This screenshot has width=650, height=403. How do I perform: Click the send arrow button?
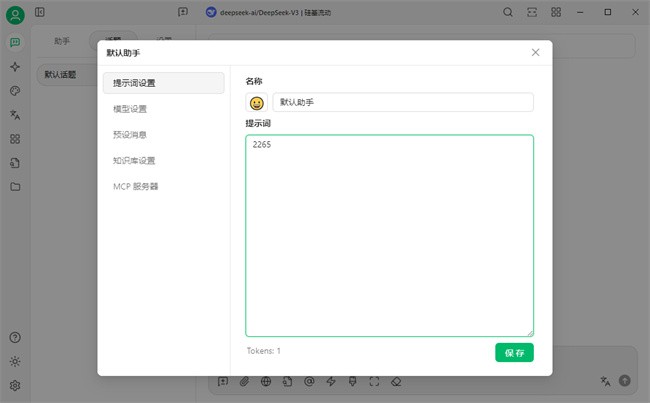coord(625,380)
